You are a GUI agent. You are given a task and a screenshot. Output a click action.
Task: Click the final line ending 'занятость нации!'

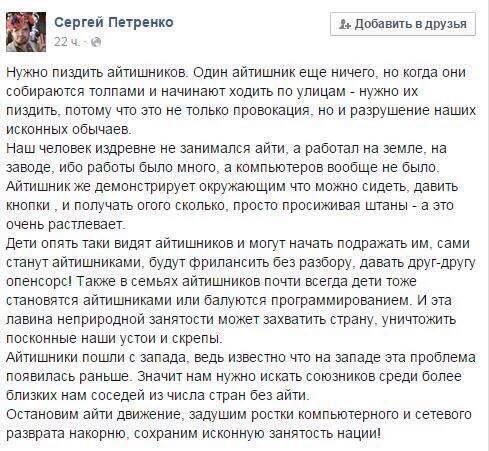[x=193, y=433]
